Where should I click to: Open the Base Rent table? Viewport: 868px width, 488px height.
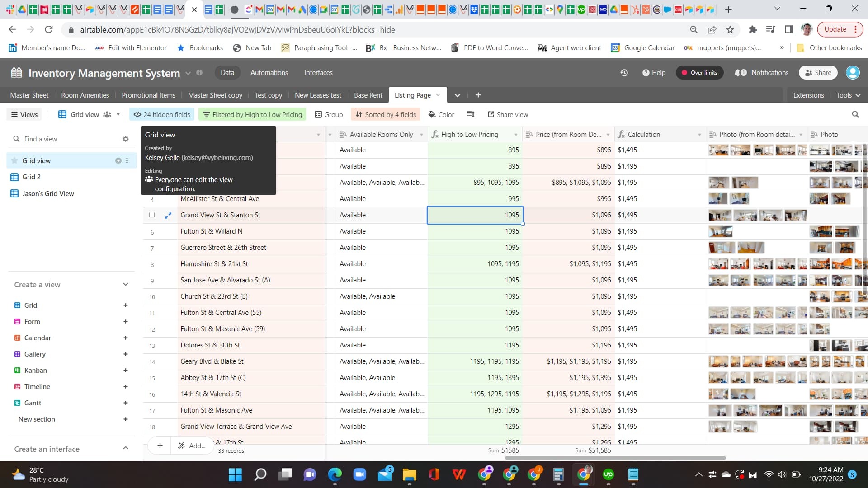(x=368, y=95)
